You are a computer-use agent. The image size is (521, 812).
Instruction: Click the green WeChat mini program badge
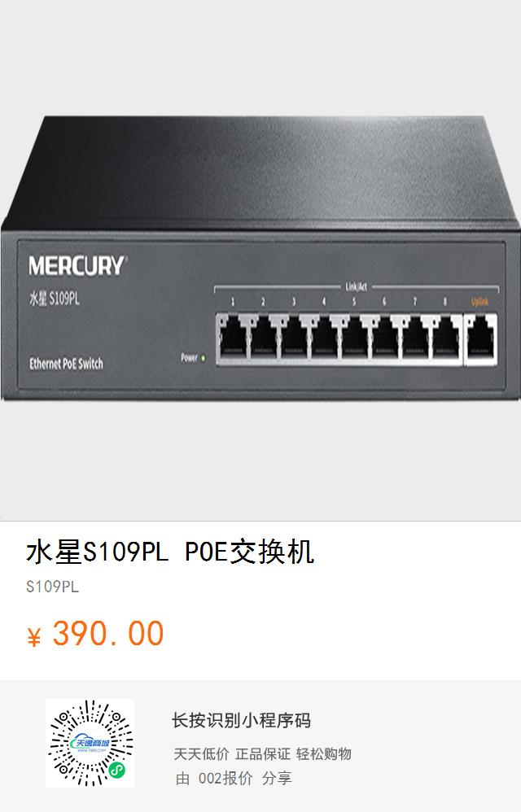tap(117, 771)
